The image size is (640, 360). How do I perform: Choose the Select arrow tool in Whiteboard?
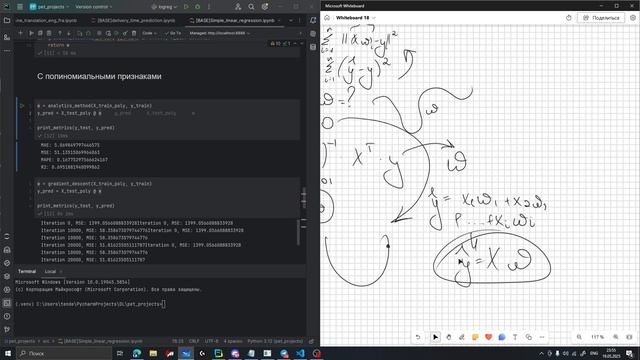(435, 337)
